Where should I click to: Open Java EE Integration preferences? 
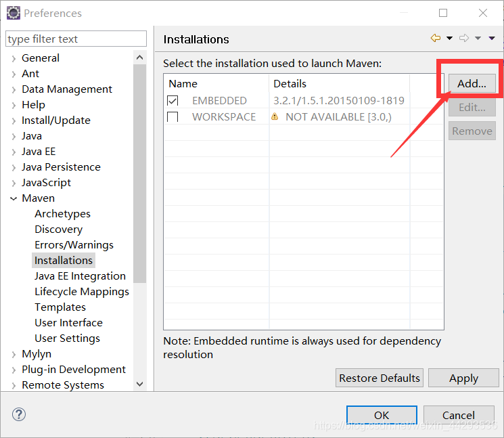(x=80, y=276)
